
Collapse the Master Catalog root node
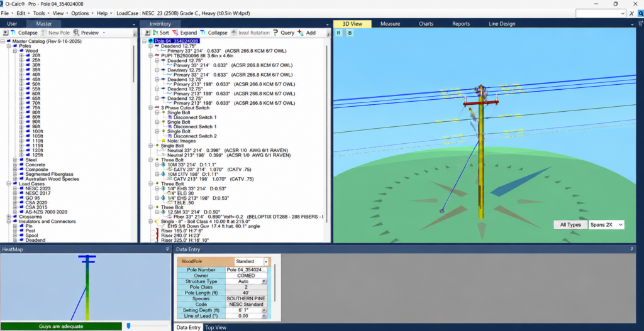(x=3, y=41)
